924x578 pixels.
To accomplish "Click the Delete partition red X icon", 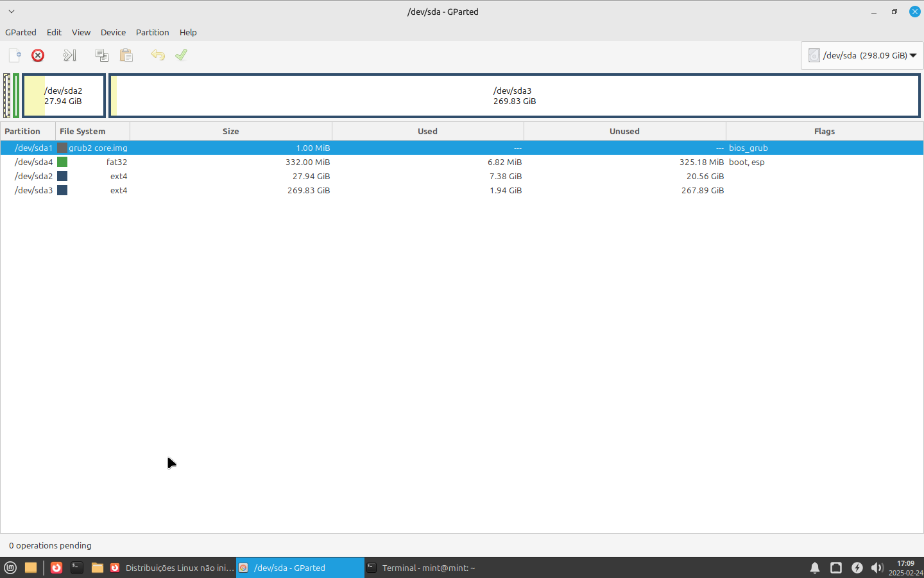I will pyautogui.click(x=38, y=55).
